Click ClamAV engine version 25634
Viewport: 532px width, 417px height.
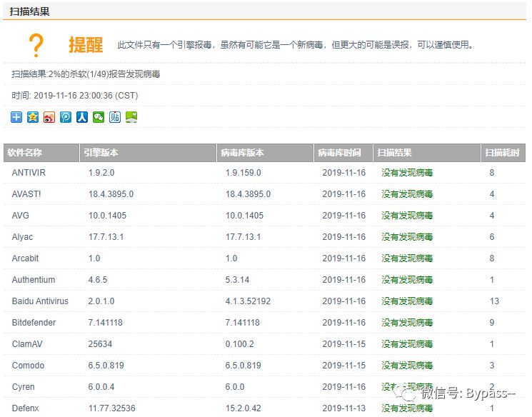pyautogui.click(x=100, y=344)
